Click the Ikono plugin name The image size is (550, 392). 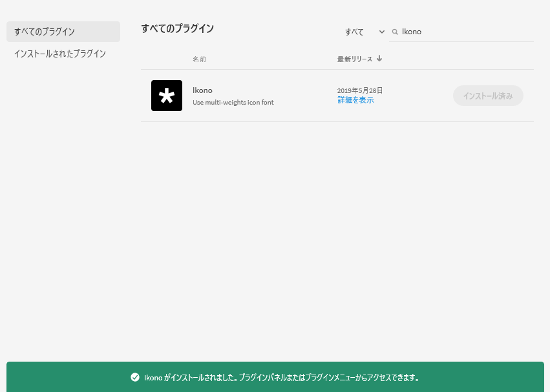click(x=202, y=90)
